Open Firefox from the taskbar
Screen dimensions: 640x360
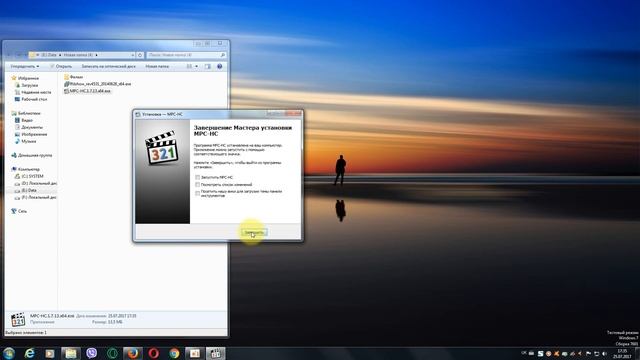pyautogui.click(x=133, y=353)
